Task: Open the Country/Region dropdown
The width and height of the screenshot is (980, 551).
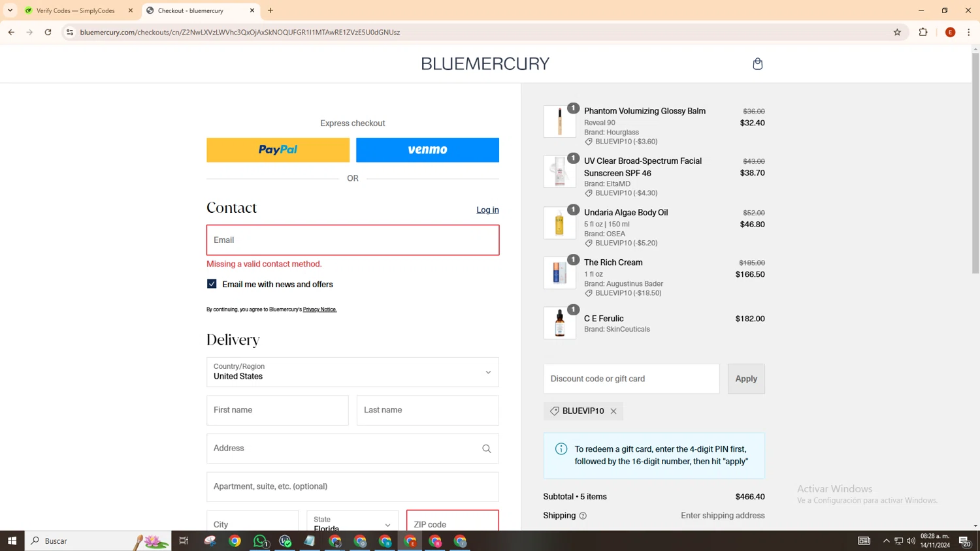Action: pos(353,372)
